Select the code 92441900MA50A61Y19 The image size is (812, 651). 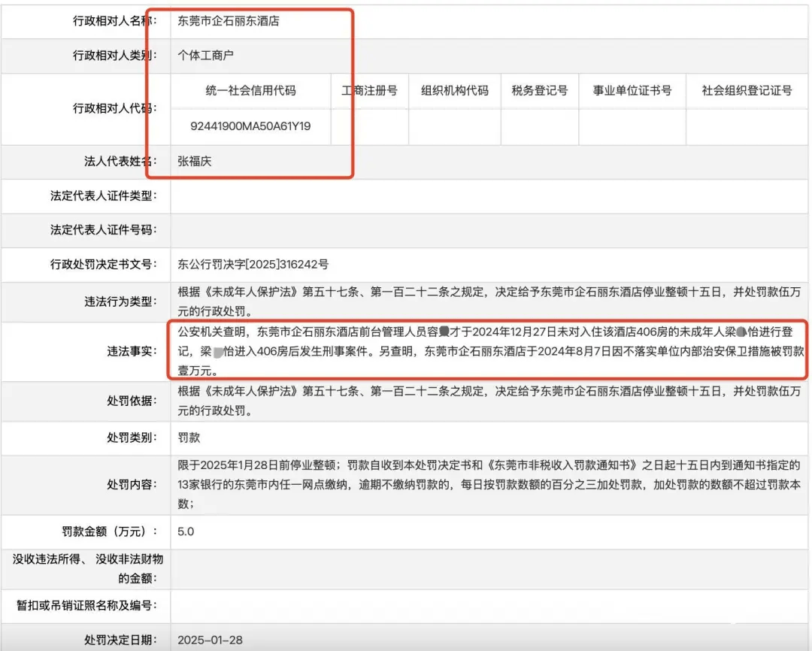coord(250,126)
